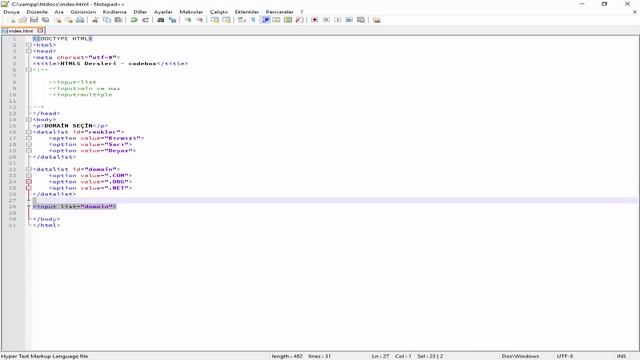Viewport: 640px width, 360px height.
Task: Click the Zoom Out toolbar icon
Action: pos(199,20)
